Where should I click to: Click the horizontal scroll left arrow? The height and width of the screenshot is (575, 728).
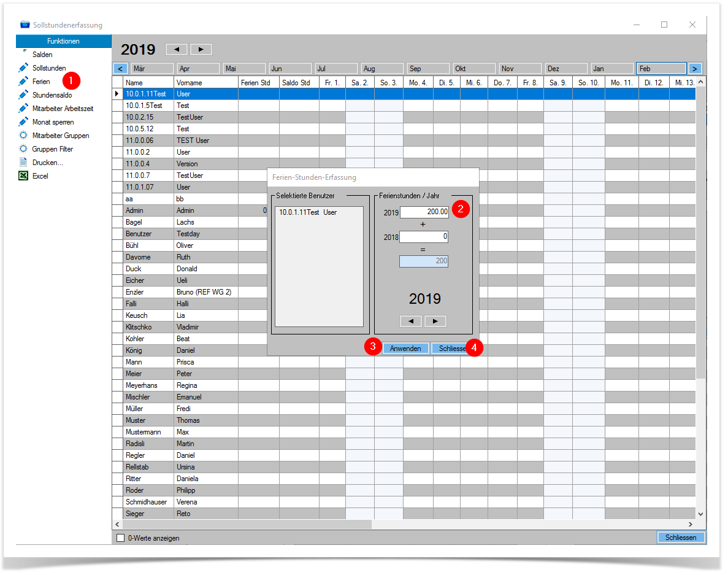tap(118, 525)
